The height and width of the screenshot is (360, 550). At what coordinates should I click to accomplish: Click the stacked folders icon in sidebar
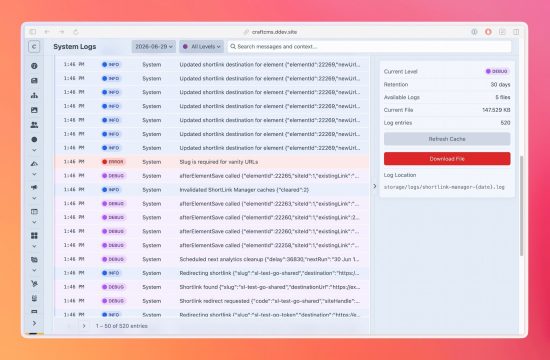pyautogui.click(x=34, y=260)
